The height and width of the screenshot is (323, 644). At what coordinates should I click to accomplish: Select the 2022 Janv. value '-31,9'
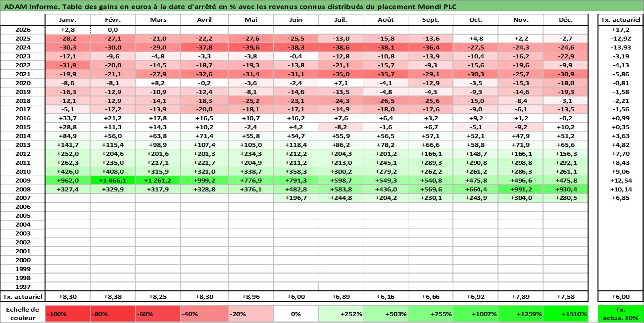click(67, 65)
